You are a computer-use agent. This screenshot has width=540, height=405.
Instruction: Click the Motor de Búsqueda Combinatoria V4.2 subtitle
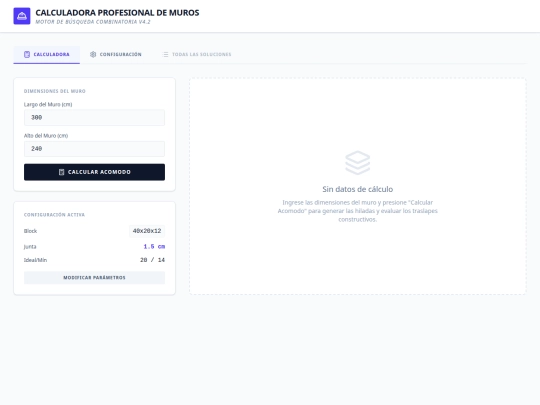[x=93, y=22]
